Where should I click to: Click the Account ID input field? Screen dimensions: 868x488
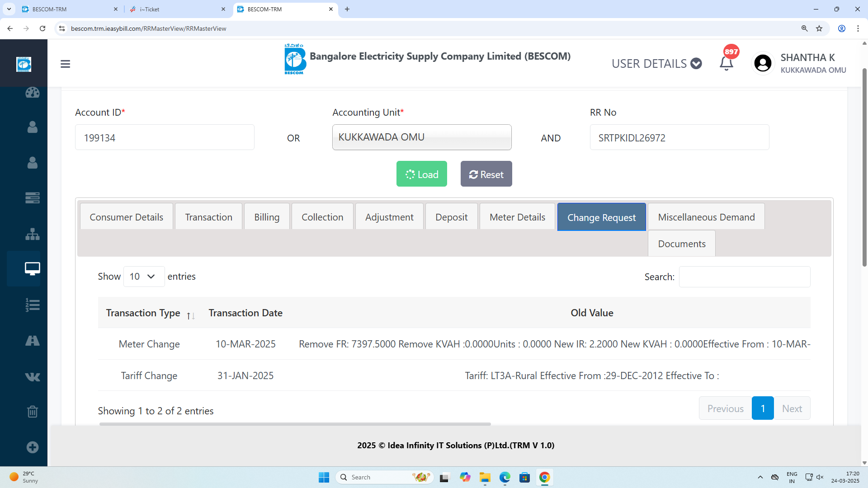pos(165,137)
